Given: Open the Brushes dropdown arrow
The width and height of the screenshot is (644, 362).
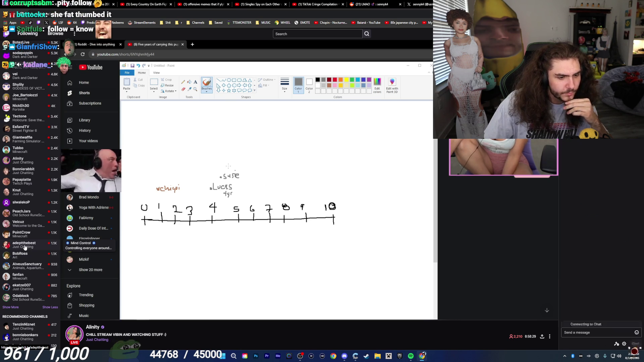Looking at the screenshot, I should click(206, 92).
